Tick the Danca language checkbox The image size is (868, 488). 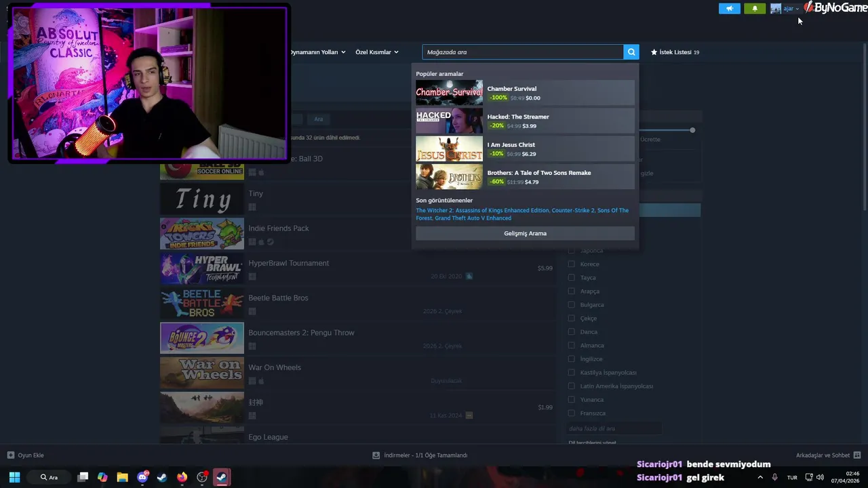click(x=571, y=331)
